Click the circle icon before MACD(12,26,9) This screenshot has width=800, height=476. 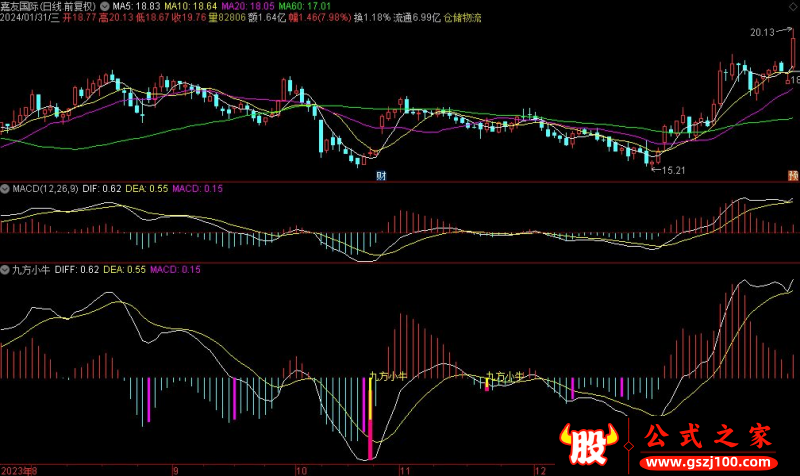[x=5, y=188]
